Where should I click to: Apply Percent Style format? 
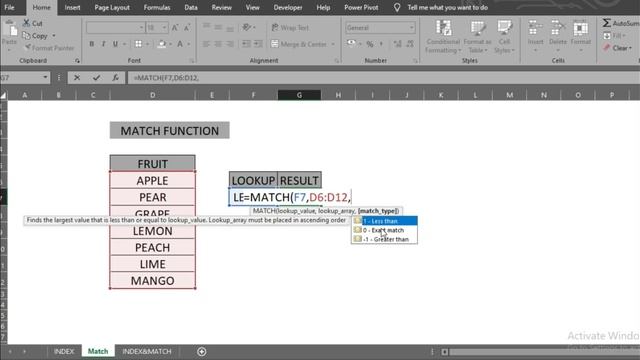370,44
